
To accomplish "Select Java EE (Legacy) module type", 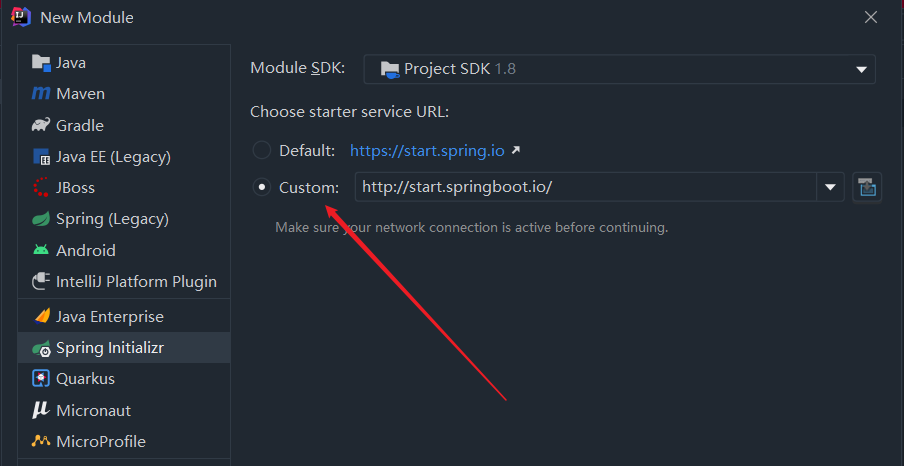I will tap(113, 156).
